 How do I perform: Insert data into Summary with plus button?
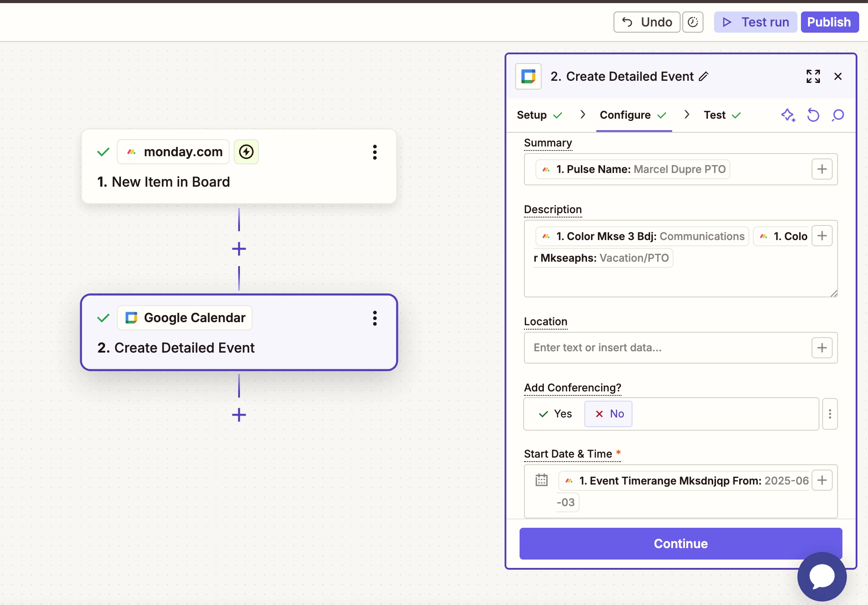(x=822, y=169)
